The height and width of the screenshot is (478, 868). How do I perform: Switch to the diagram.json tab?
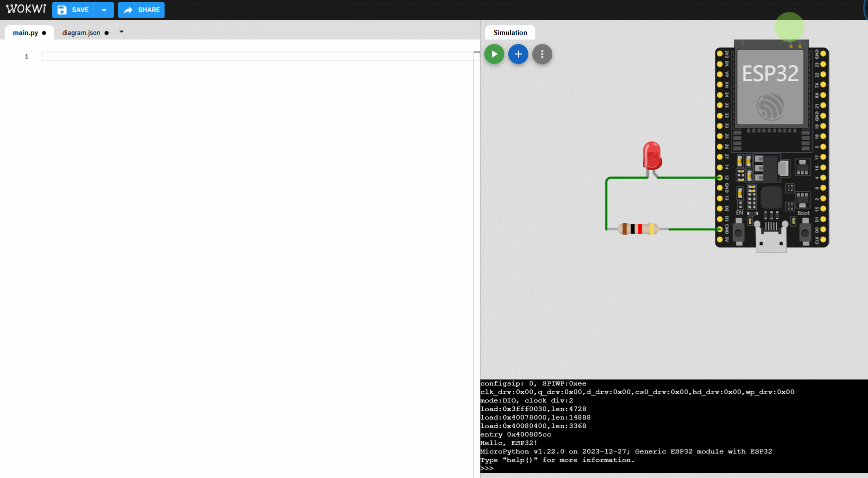(81, 33)
